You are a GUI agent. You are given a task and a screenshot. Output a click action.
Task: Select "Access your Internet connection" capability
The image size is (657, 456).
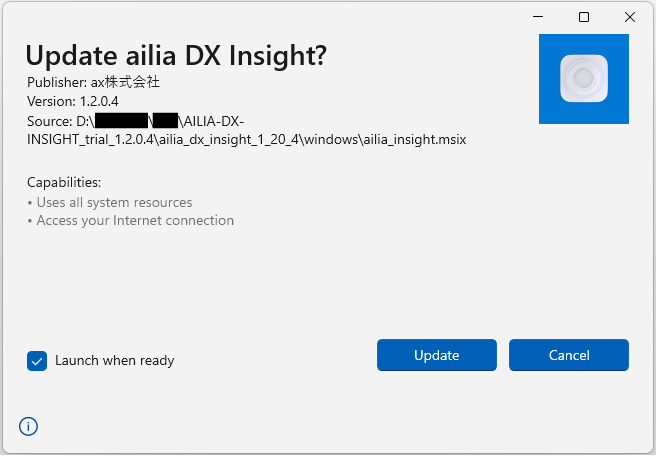click(135, 221)
